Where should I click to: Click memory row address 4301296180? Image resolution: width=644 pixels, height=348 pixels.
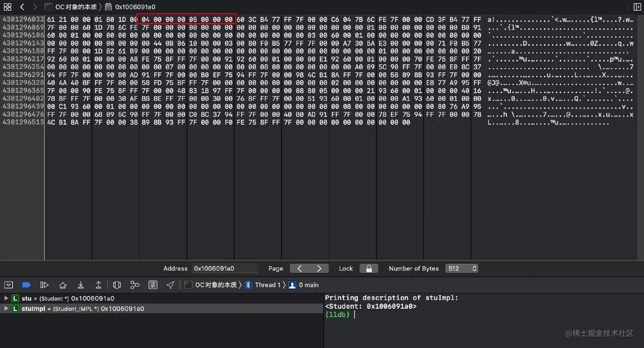click(23, 51)
